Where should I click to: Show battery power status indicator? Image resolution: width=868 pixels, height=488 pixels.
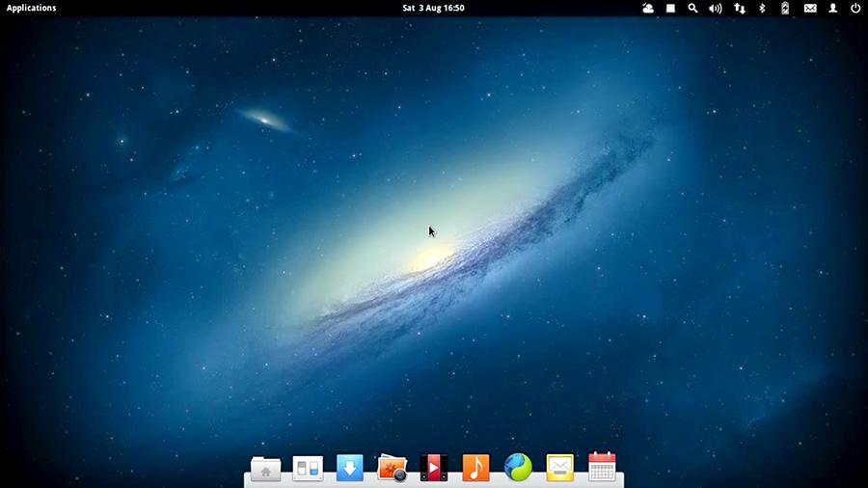tap(785, 8)
